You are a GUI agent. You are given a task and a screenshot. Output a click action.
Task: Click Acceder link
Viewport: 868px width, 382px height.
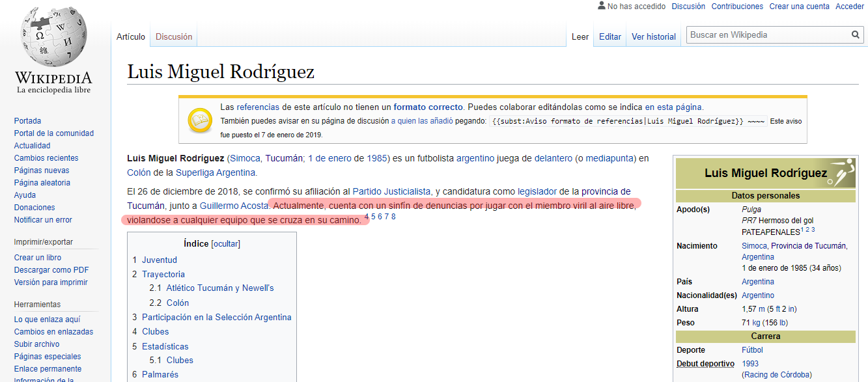click(850, 7)
